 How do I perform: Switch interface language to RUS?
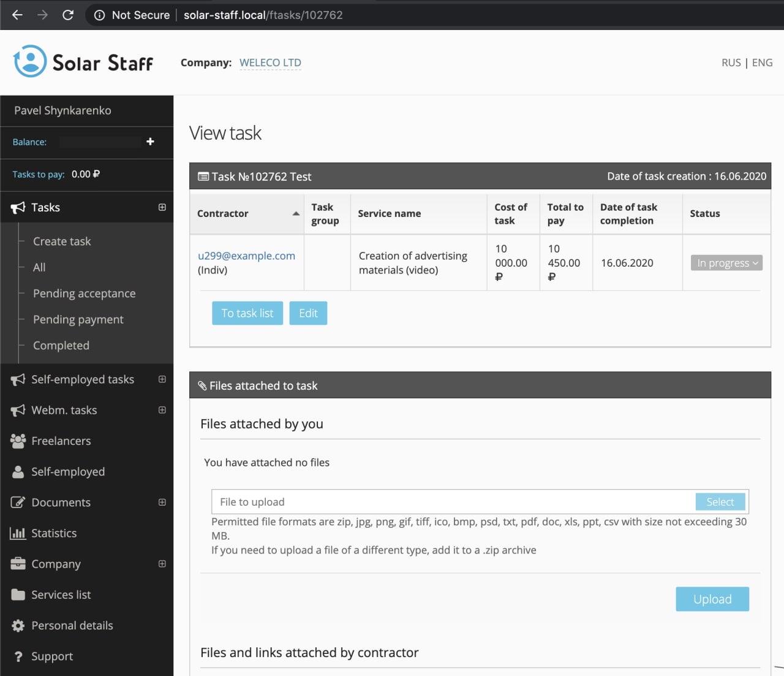click(731, 63)
